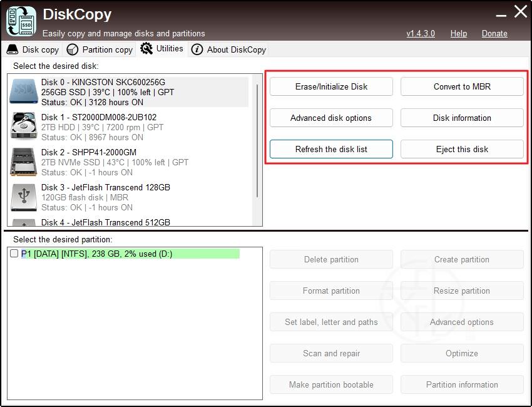Screen dimensions: 532x407
Task: Open the About DiskCopy tab
Action: [229, 49]
